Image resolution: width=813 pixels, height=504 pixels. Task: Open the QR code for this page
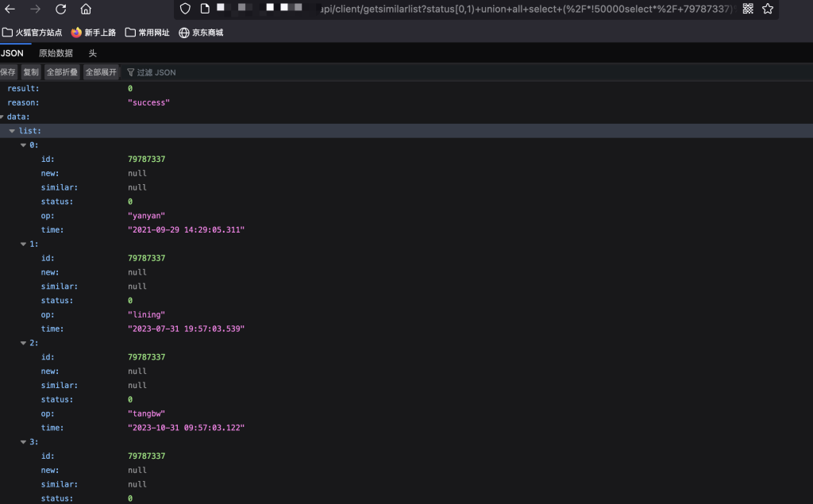point(748,8)
